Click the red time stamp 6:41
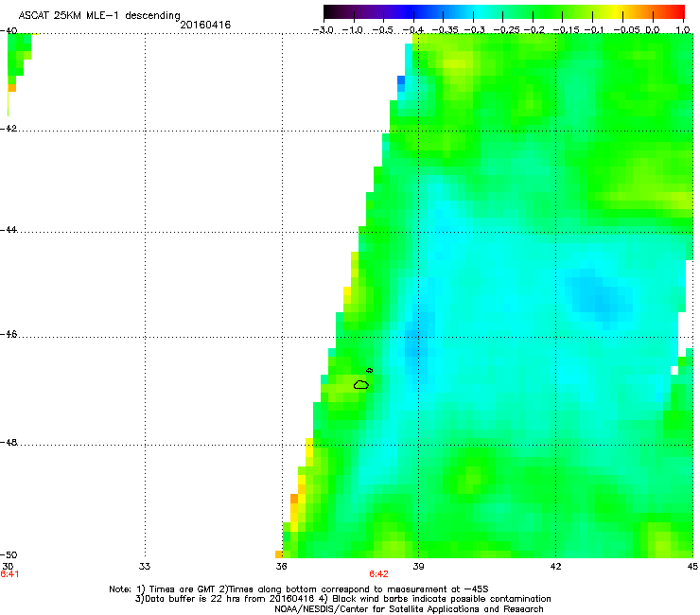This screenshot has height=615, width=700. pyautogui.click(x=9, y=574)
